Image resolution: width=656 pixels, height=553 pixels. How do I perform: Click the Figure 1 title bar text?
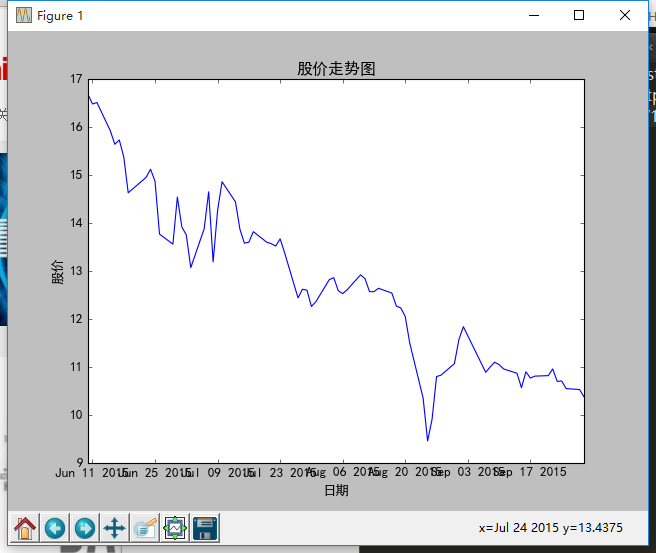coord(60,15)
